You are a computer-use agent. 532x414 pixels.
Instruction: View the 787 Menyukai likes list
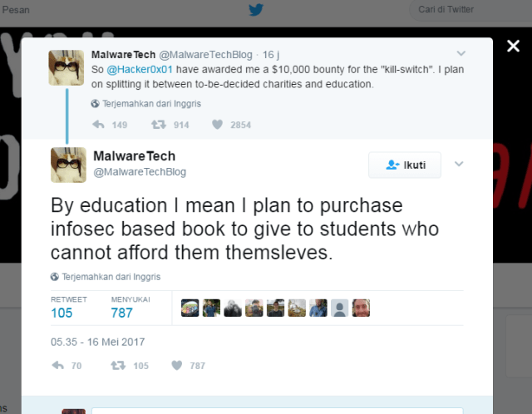(131, 308)
